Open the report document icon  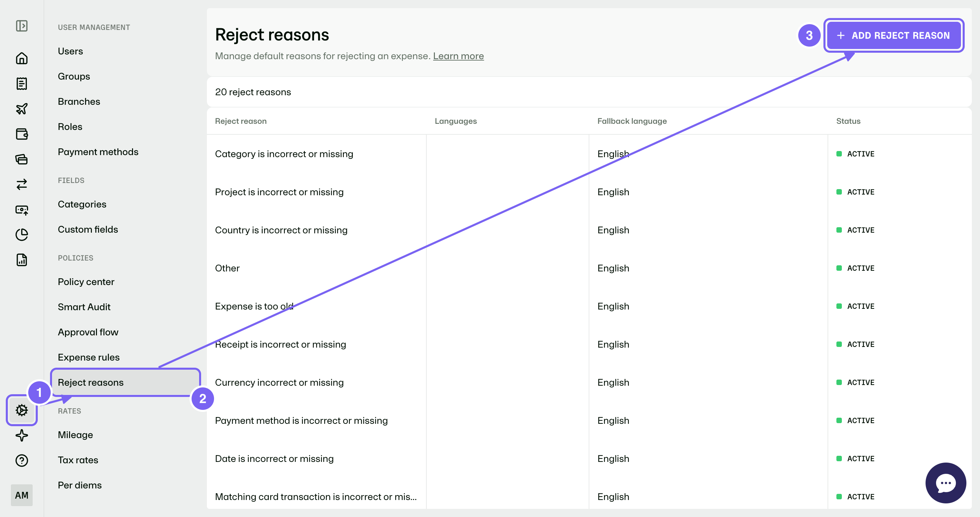click(x=22, y=260)
